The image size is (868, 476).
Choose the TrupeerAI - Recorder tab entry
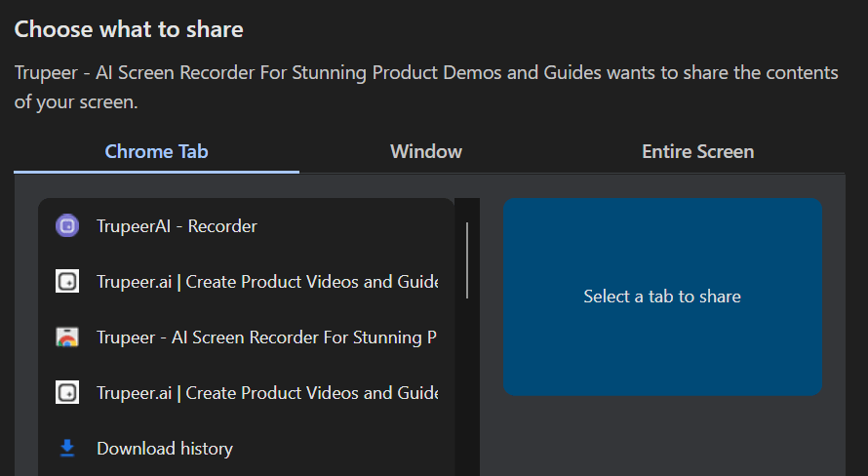click(x=247, y=226)
